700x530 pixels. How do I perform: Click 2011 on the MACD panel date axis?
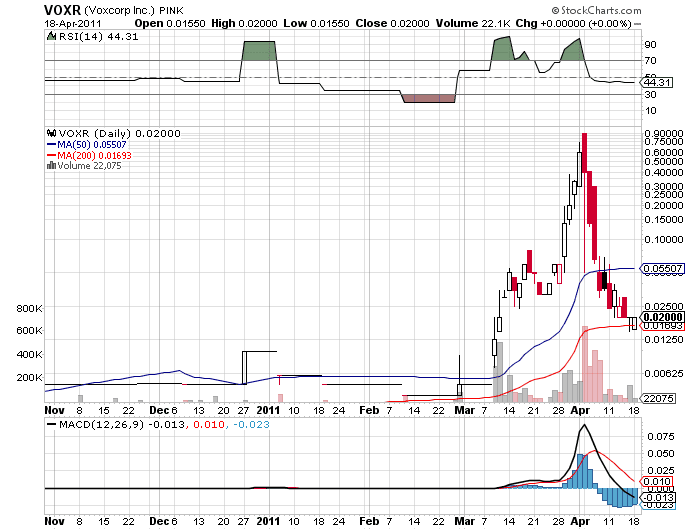[x=268, y=521]
